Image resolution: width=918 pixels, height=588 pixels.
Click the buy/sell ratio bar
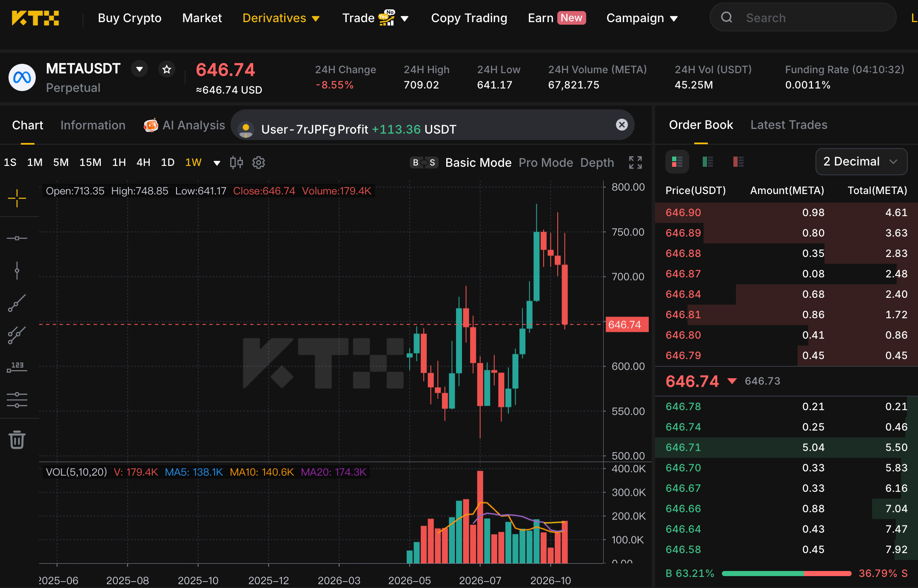point(787,574)
